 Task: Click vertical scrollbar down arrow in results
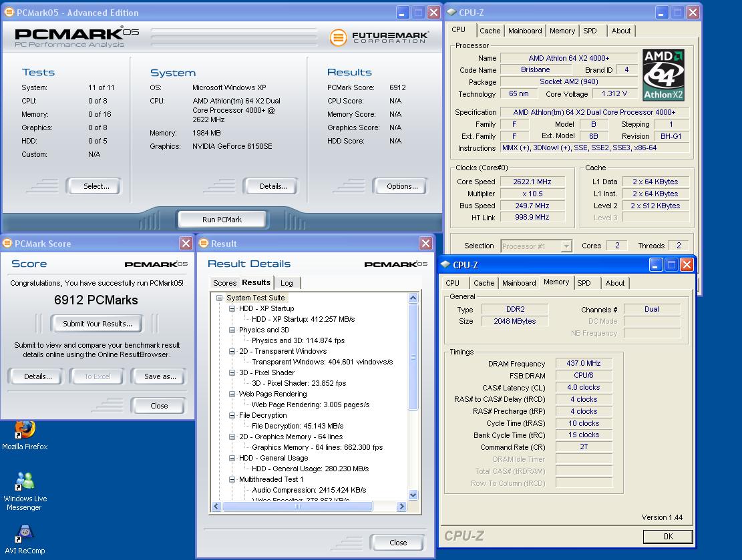pos(413,495)
